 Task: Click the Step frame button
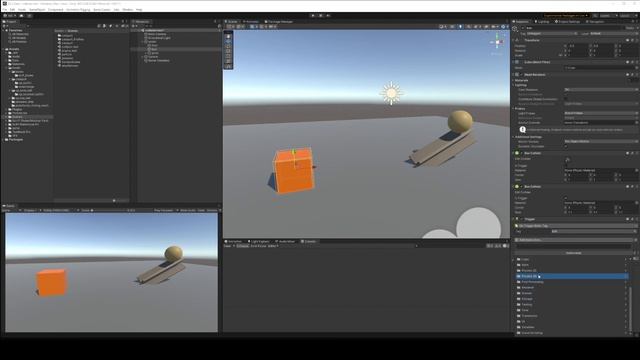328,16
